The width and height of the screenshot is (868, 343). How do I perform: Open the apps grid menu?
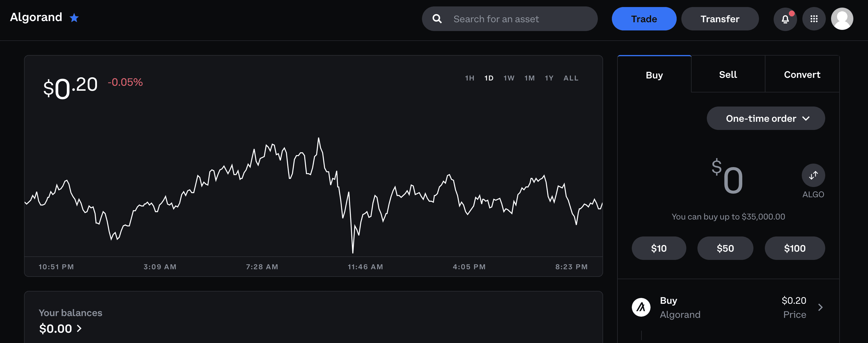tap(814, 19)
